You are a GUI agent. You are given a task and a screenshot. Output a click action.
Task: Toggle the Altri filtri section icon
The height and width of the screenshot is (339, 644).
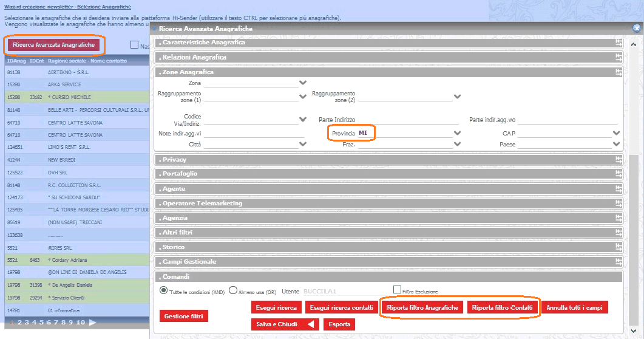pyautogui.click(x=619, y=233)
